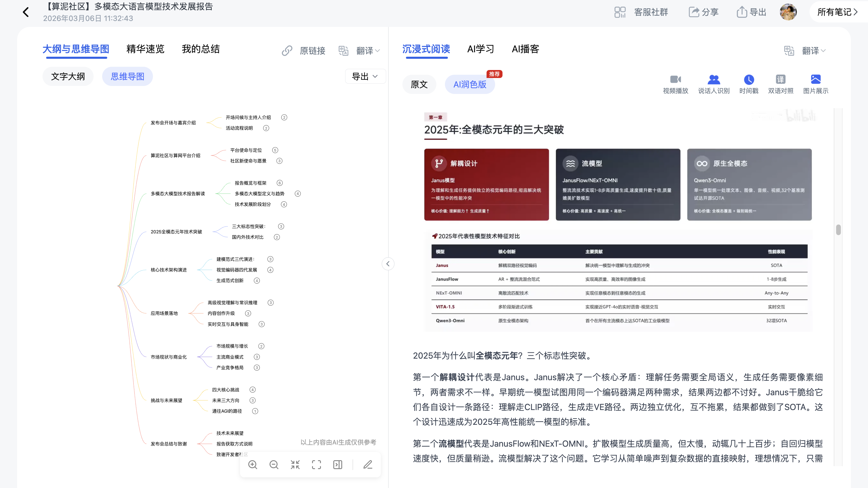The image size is (868, 488).
Task: Select the 核心技术架构演进 node
Action: point(169,270)
